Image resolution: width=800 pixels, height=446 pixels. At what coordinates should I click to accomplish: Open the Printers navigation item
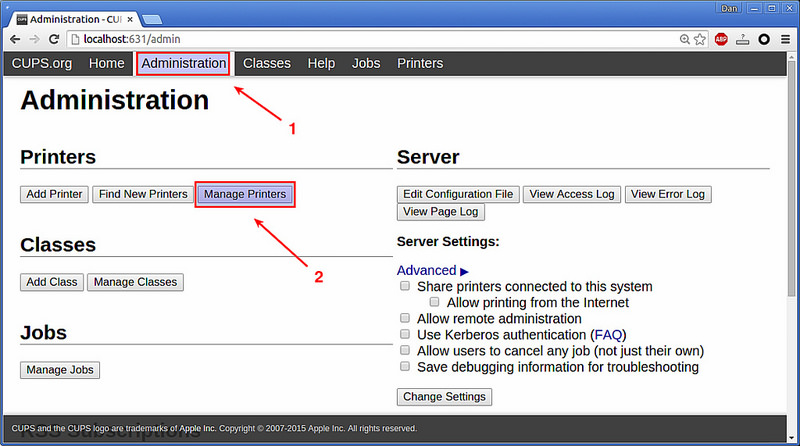coord(420,63)
